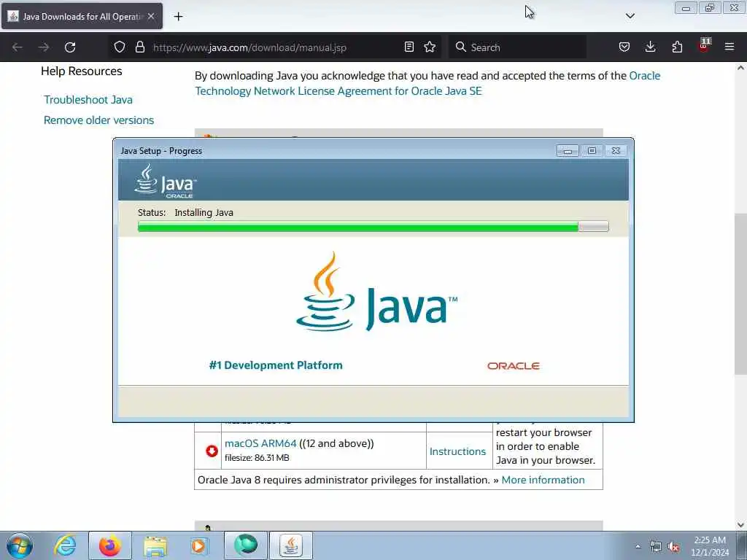Open Windows Media Player from taskbar

198,545
